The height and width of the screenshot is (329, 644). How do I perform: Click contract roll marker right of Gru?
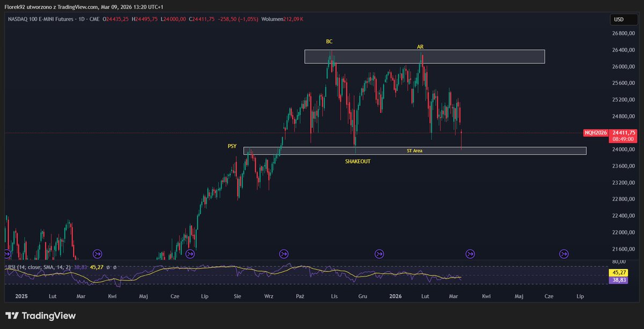pyautogui.click(x=379, y=253)
